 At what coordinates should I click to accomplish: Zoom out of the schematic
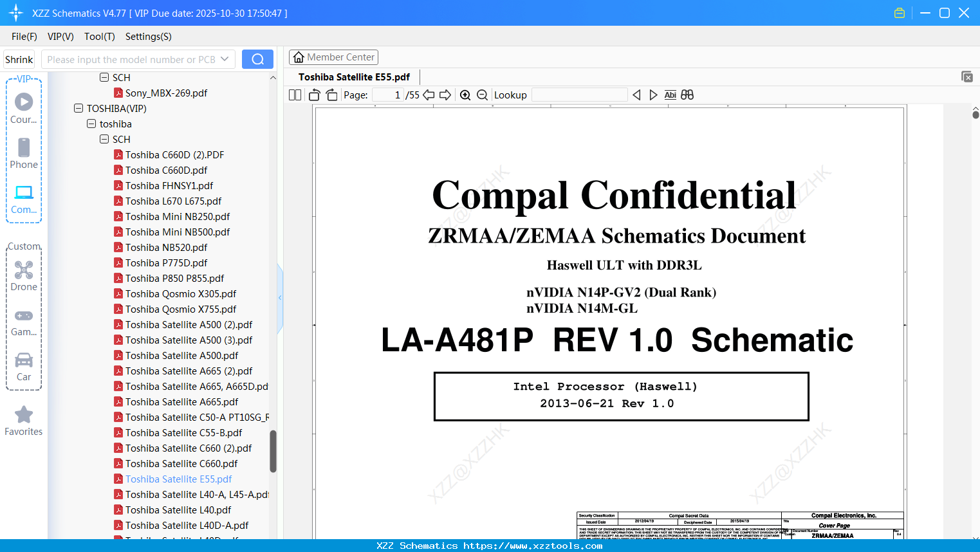482,95
